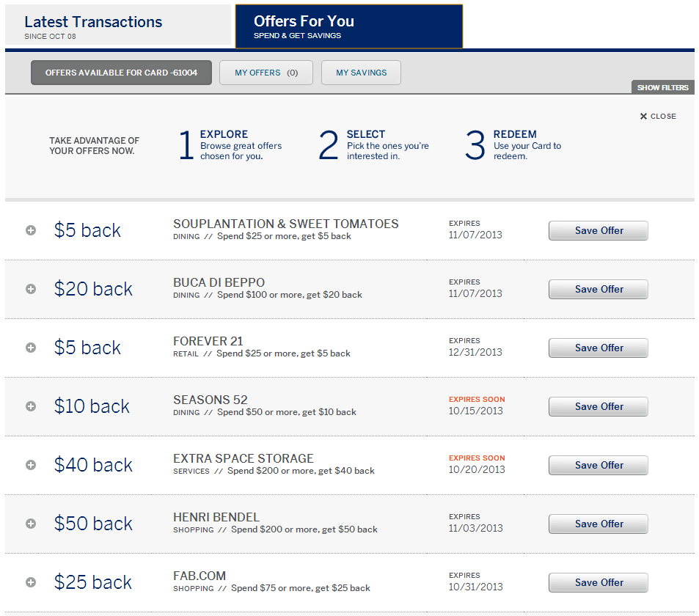This screenshot has height=616, width=699.
Task: Select the Offers For You tab
Action: click(348, 26)
